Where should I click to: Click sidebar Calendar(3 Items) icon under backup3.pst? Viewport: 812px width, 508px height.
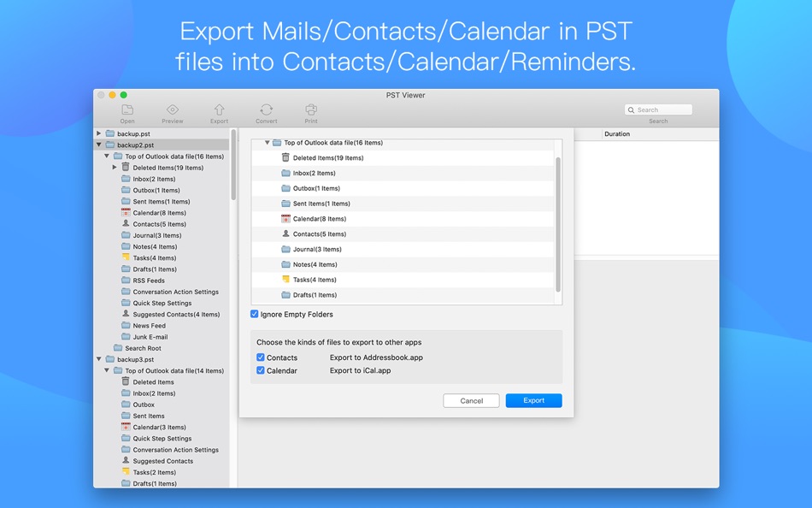126,427
